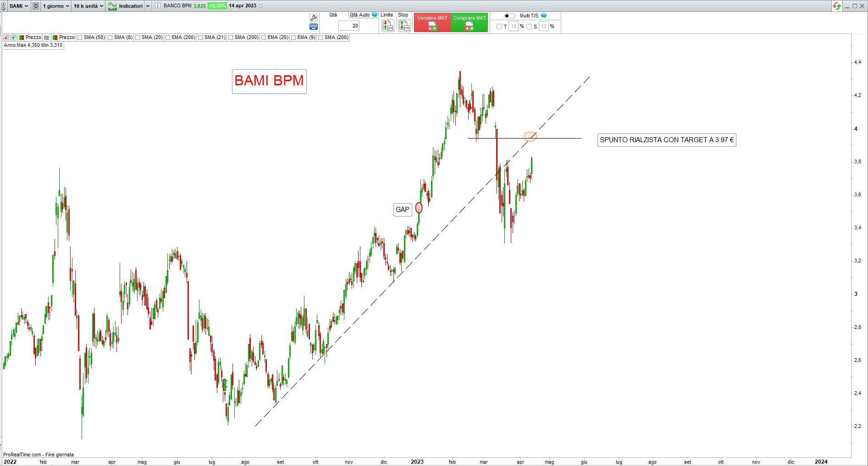Screen dimensions: 868x466
Task: Click the BANCO BPM info icon
Action: click(x=158, y=6)
